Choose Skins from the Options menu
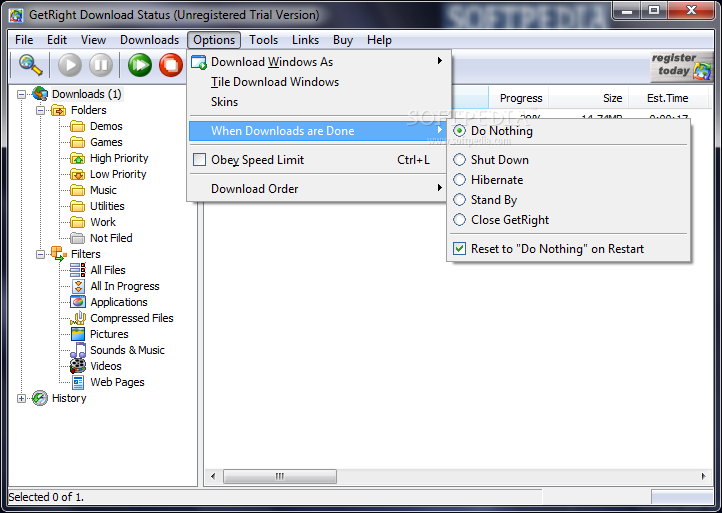 coord(319,102)
